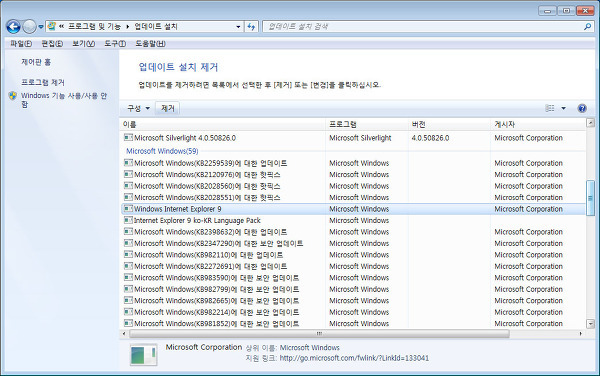Click icon of KB2028560 hotfix row

pyautogui.click(x=128, y=186)
